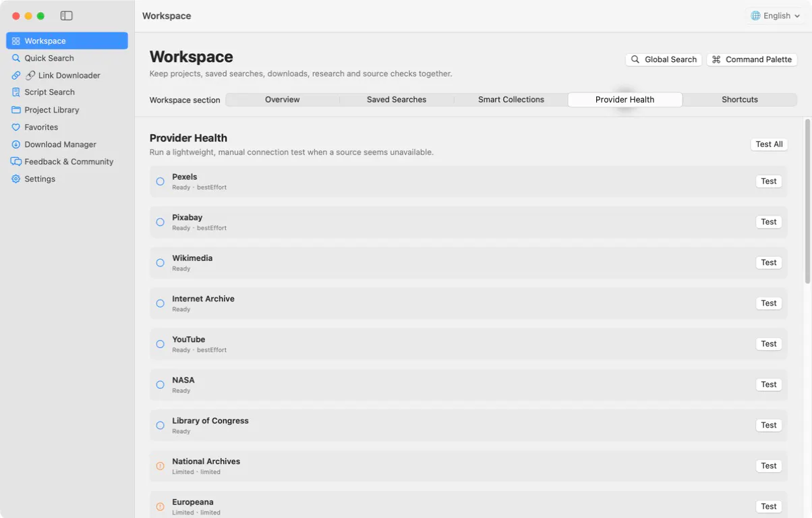Click the National Archives provider name
812x518 pixels.
(x=206, y=461)
